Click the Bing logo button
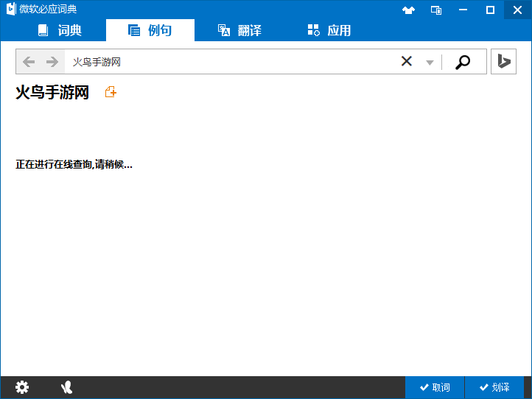The width and height of the screenshot is (532, 399). point(503,61)
